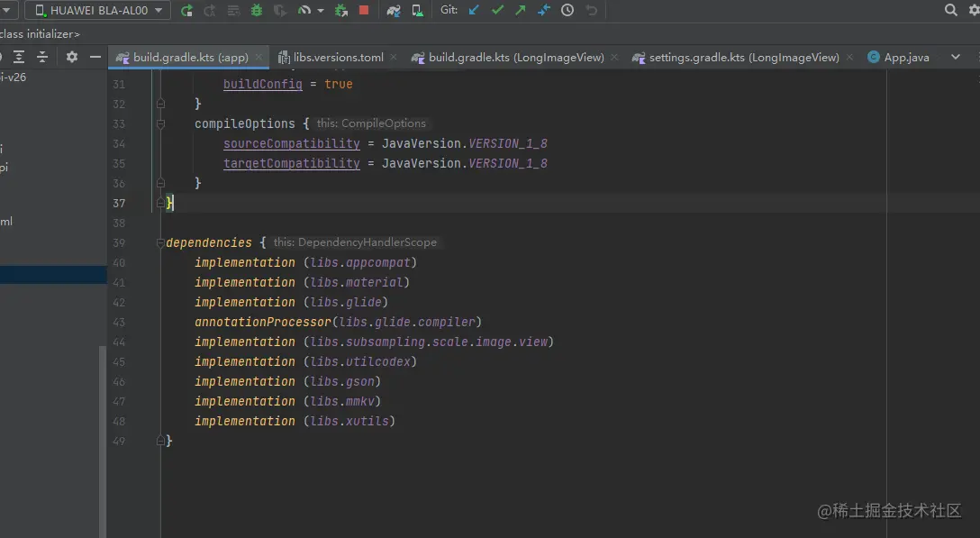Click fold end marker on line 32
Viewport: 980px width, 538px height.
pyautogui.click(x=160, y=104)
